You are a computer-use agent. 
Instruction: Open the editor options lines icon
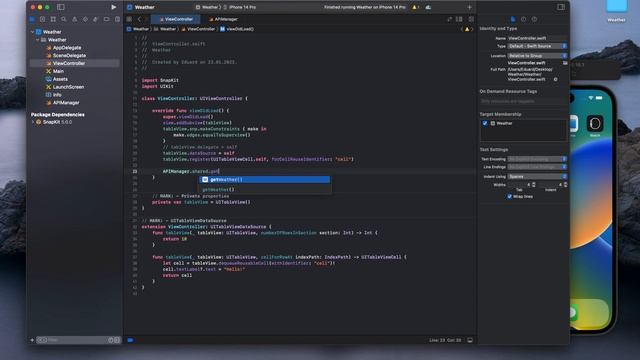point(459,19)
